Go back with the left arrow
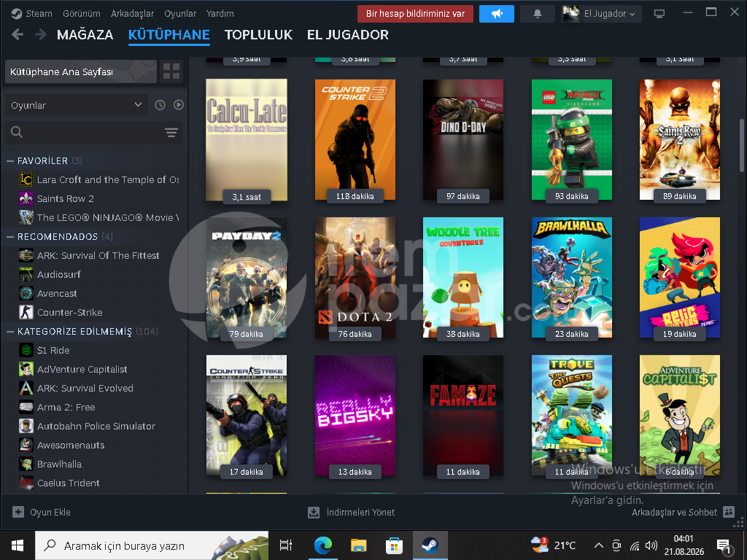 tap(18, 34)
